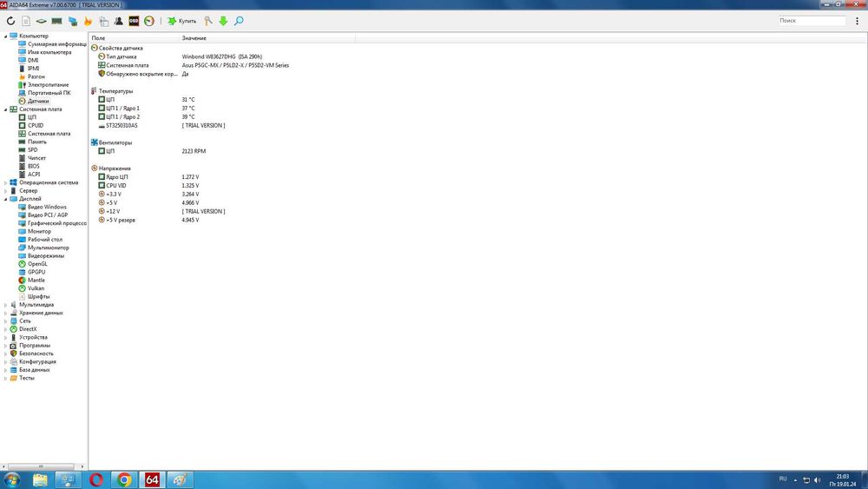
Task: Click the Поле column header
Action: click(x=135, y=38)
